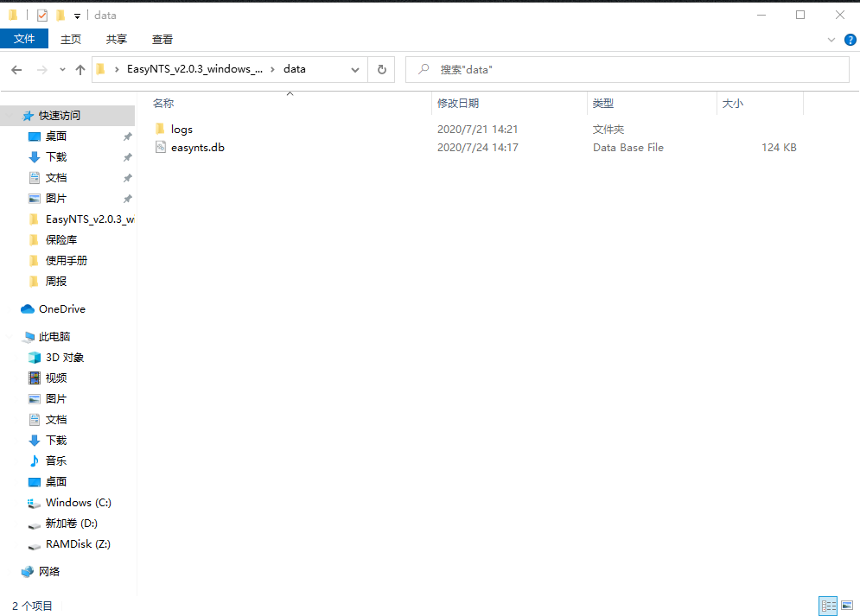Select the easynts.db file name
The image size is (860, 616).
(197, 148)
